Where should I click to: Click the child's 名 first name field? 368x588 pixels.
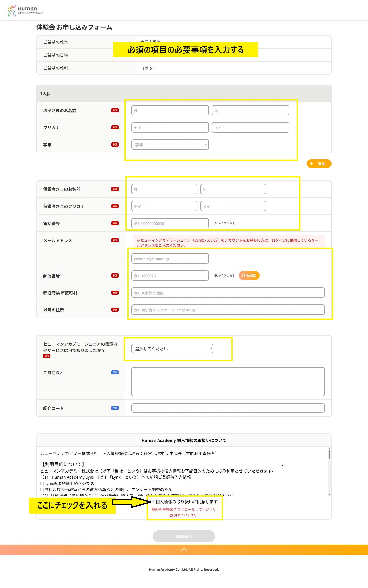coord(250,110)
